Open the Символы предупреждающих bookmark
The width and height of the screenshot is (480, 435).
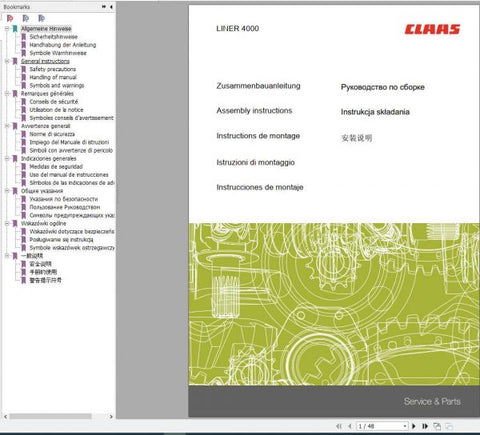pyautogui.click(x=72, y=215)
